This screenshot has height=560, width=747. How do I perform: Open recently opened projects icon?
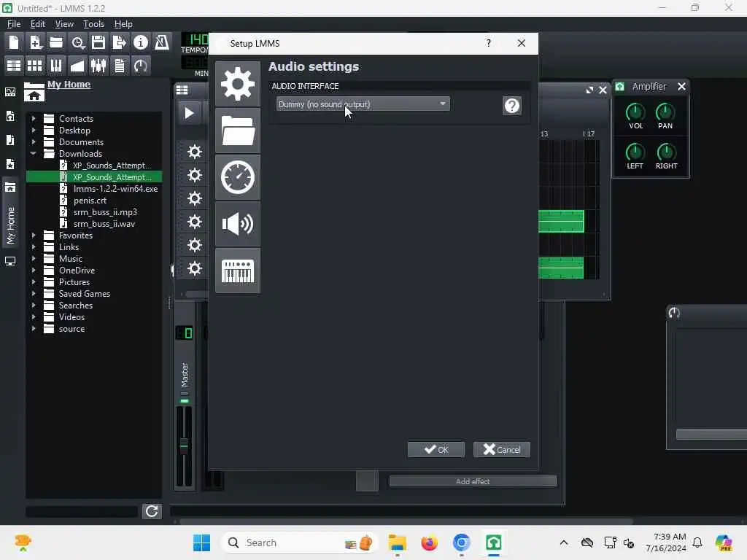(x=77, y=43)
